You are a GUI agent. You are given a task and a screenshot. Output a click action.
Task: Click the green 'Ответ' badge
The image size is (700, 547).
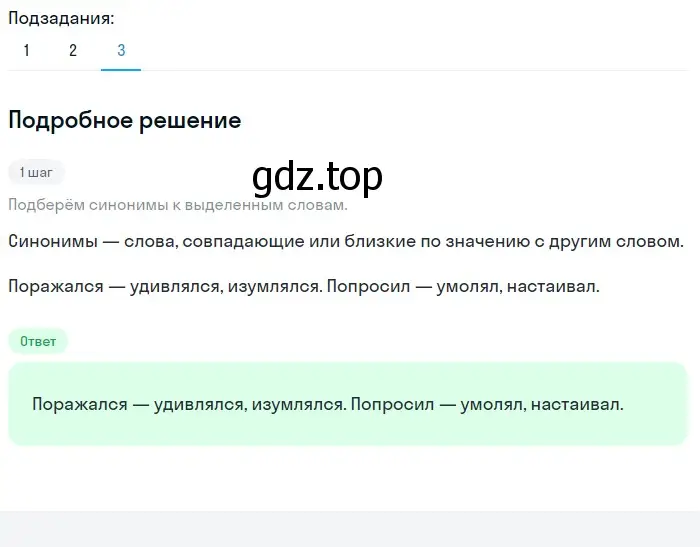tap(38, 342)
